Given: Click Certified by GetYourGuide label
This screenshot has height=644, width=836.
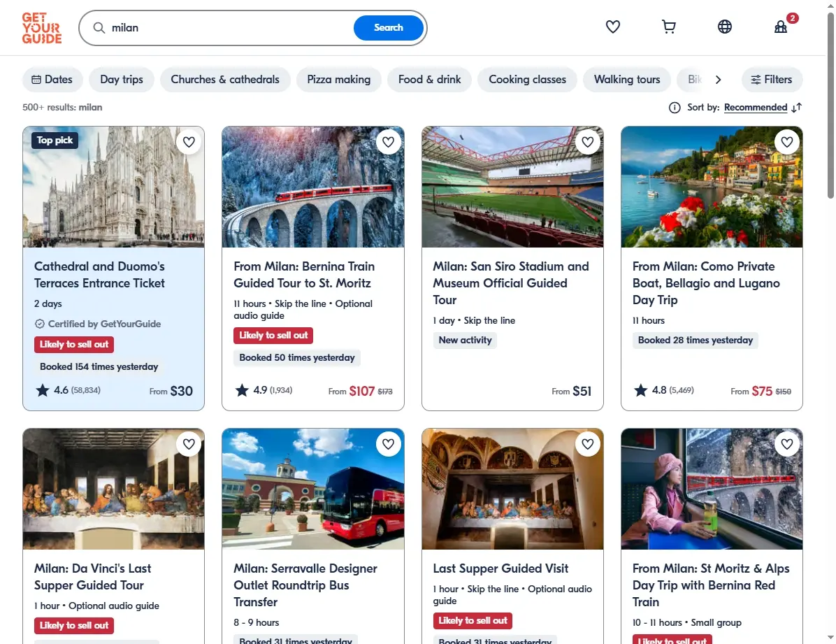Looking at the screenshot, I should coord(98,324).
